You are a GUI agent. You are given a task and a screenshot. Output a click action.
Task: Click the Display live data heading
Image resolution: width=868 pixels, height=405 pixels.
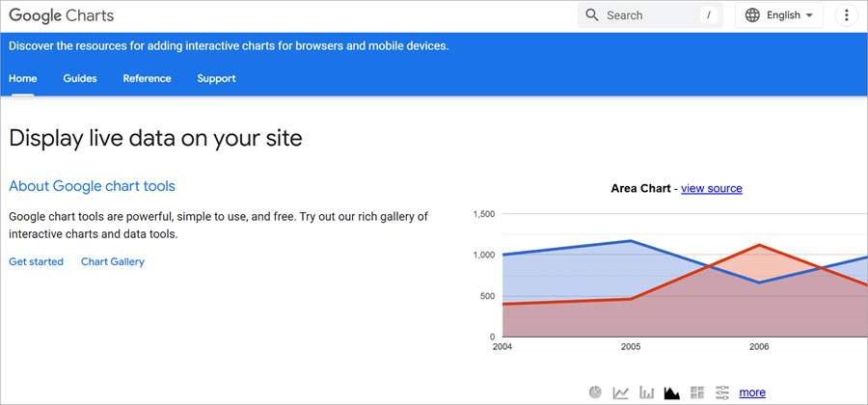pyautogui.click(x=155, y=138)
